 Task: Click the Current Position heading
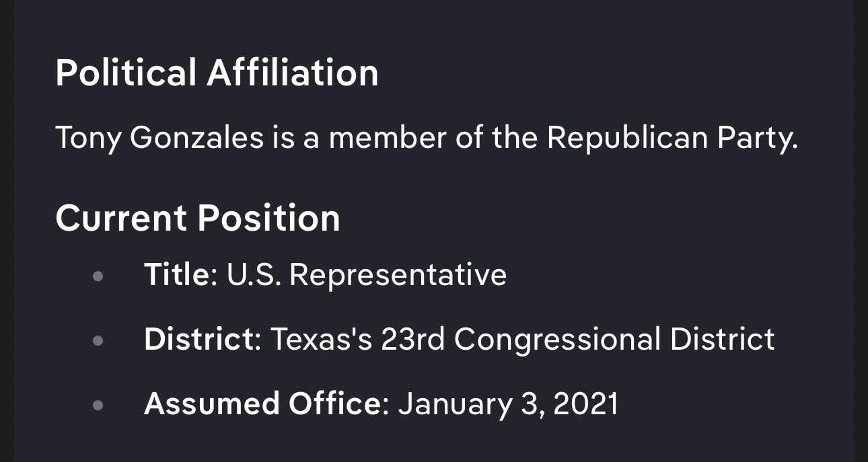click(198, 218)
